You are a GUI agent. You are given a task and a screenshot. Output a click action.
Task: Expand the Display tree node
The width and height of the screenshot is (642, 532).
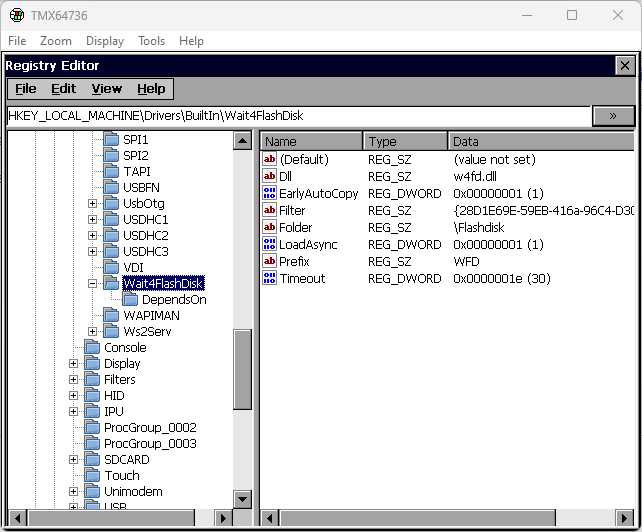tap(73, 363)
